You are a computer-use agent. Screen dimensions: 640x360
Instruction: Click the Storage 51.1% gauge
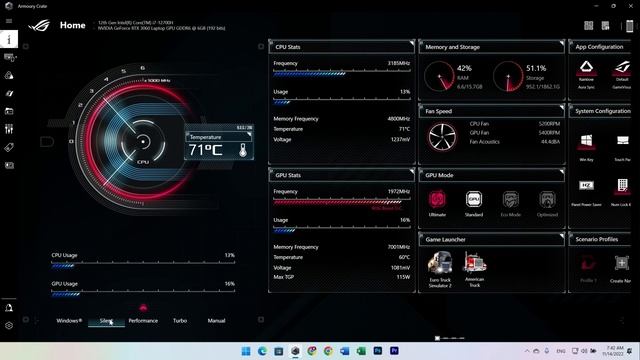[508, 76]
